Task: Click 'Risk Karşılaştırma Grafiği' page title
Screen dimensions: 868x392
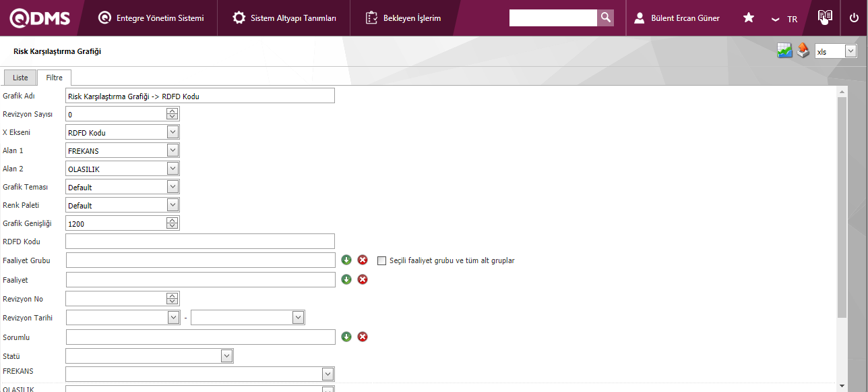Action: click(57, 51)
